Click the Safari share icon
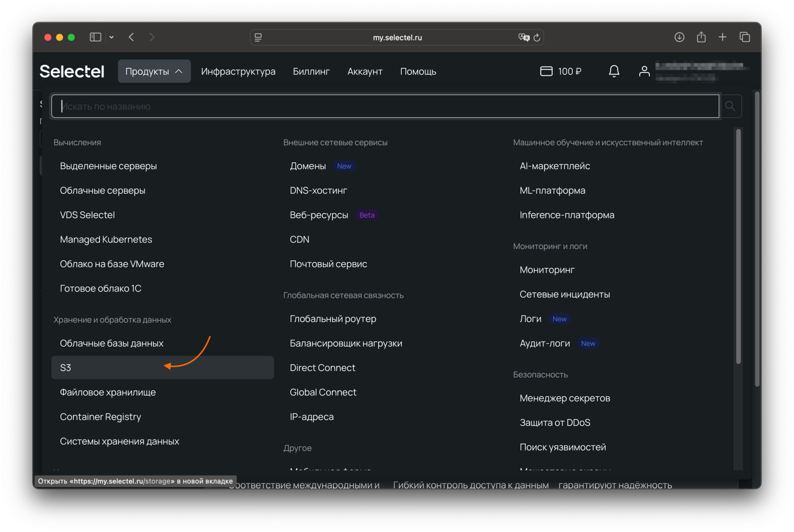 (x=701, y=37)
